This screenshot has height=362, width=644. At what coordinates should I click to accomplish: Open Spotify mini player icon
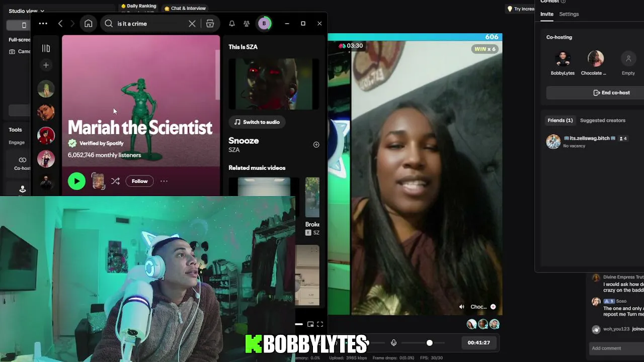310,324
